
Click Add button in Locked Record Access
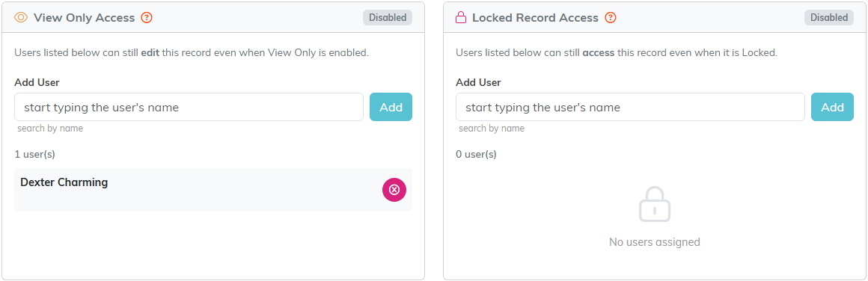832,107
